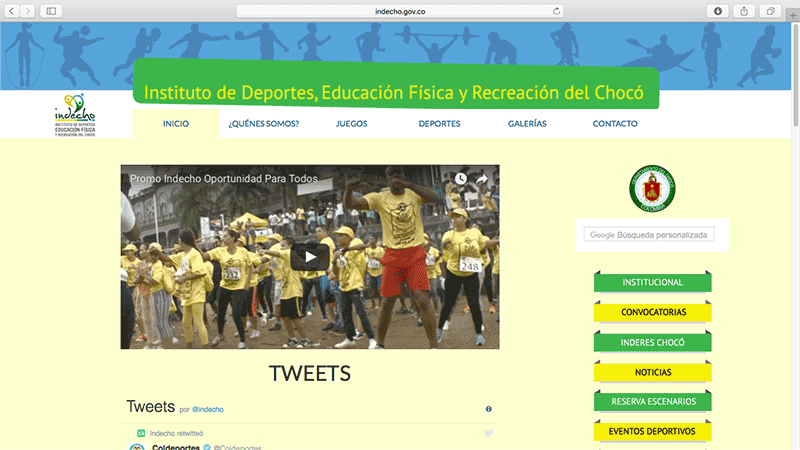Image resolution: width=800 pixels, height=450 pixels.
Task: Click the video share arrow icon
Action: [x=482, y=179]
